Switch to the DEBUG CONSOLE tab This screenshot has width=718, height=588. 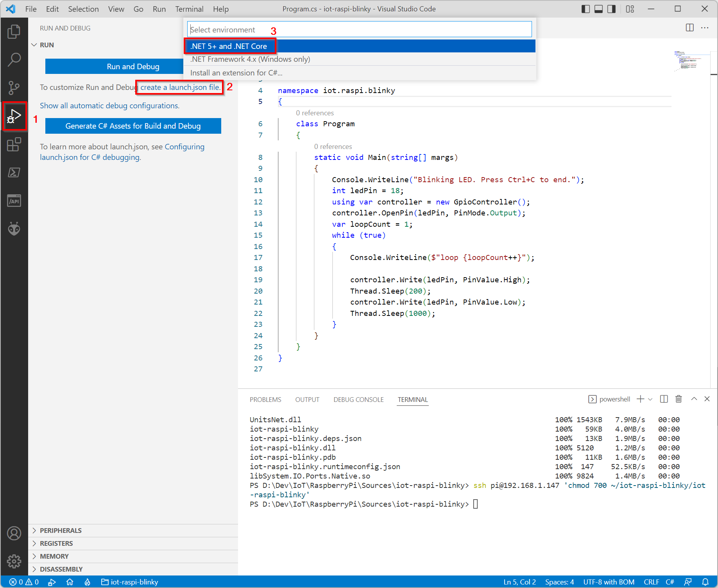[x=358, y=400]
